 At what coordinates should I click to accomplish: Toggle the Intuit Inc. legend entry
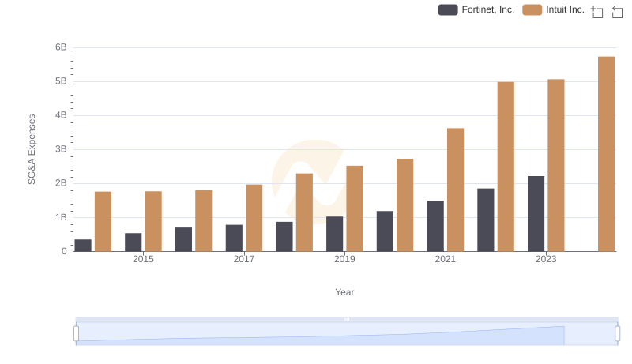pos(553,9)
